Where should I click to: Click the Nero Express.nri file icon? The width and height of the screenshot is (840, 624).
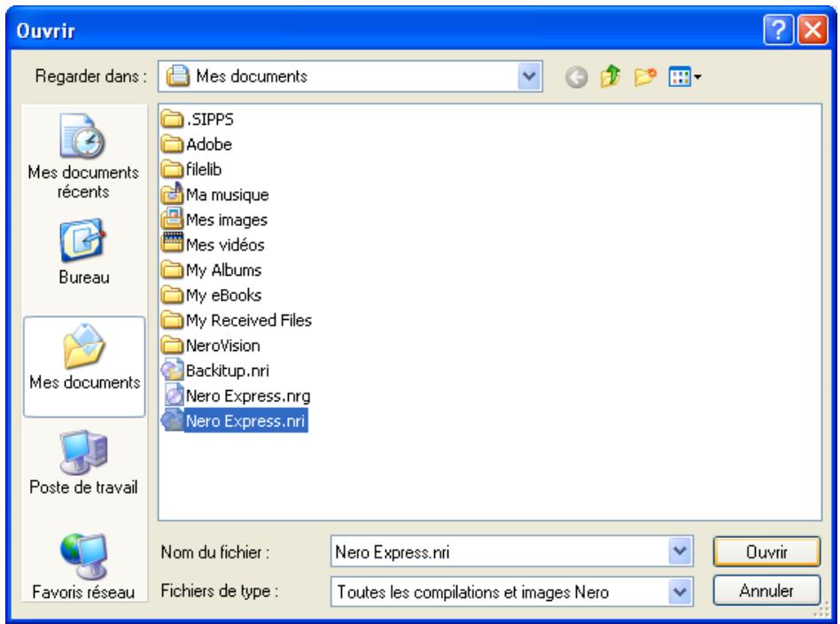click(x=173, y=420)
